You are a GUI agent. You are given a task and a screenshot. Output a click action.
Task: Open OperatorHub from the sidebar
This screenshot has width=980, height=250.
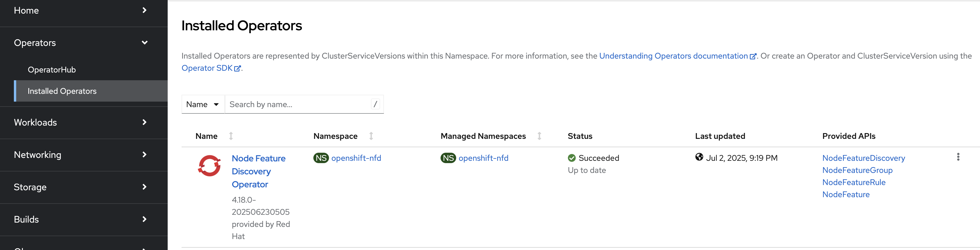pyautogui.click(x=52, y=70)
